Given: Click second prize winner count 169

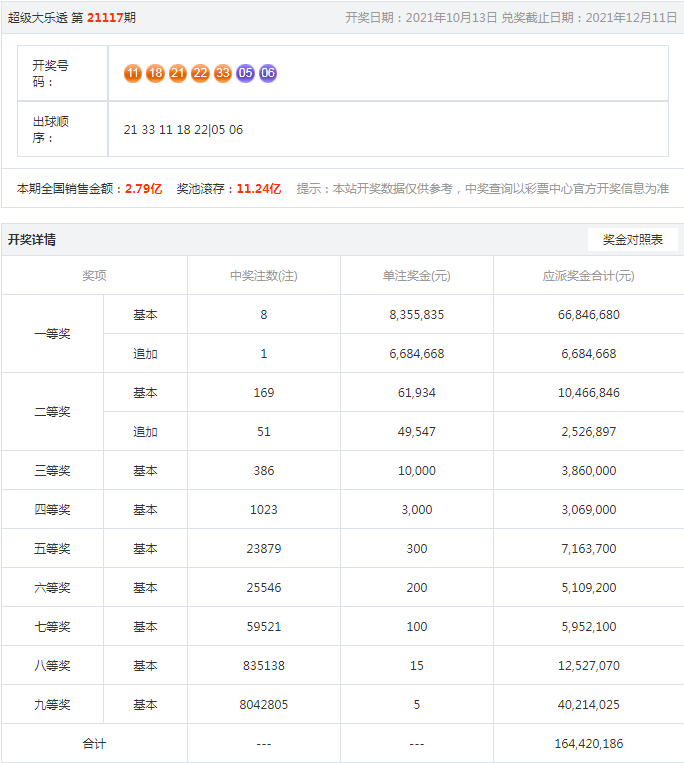Looking at the screenshot, I should (264, 393).
